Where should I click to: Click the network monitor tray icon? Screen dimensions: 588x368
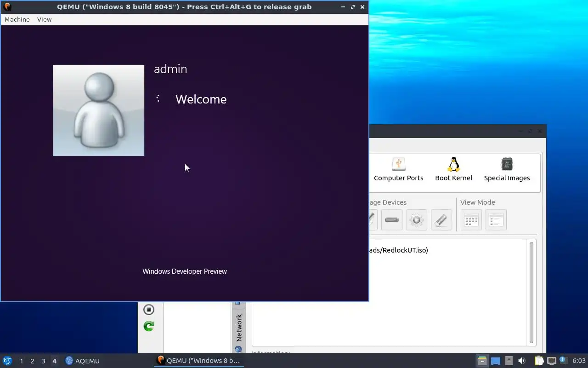coord(551,361)
